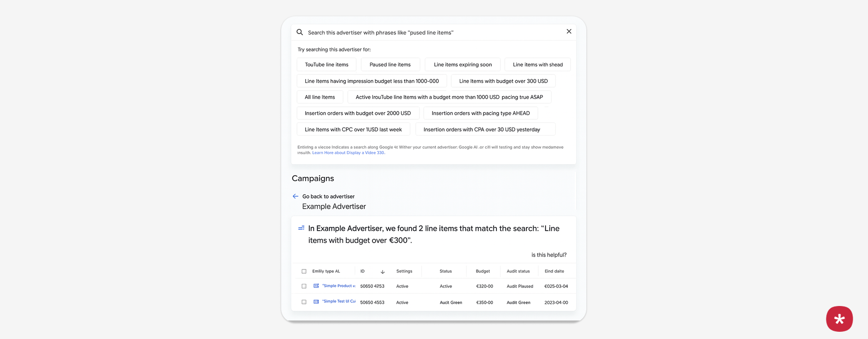Click the Simple Product line item icon
This screenshot has height=339, width=868.
point(316,286)
